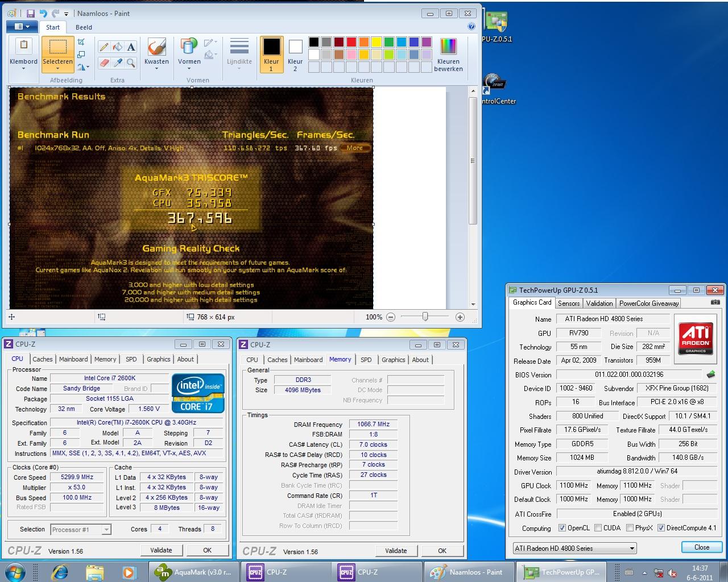Screen dimensions: 728x582
Task: Select the Magnifier tool in Paint
Action: click(131, 63)
